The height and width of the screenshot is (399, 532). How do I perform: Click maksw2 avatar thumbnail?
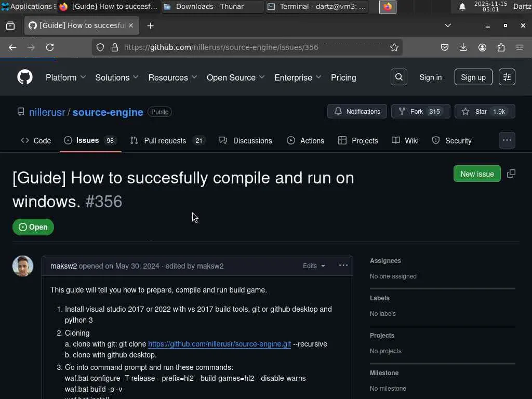(23, 265)
